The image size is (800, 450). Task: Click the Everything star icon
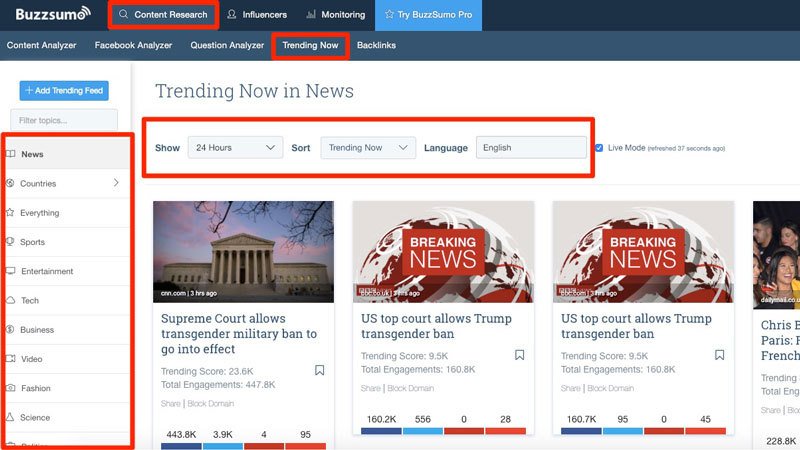[10, 212]
